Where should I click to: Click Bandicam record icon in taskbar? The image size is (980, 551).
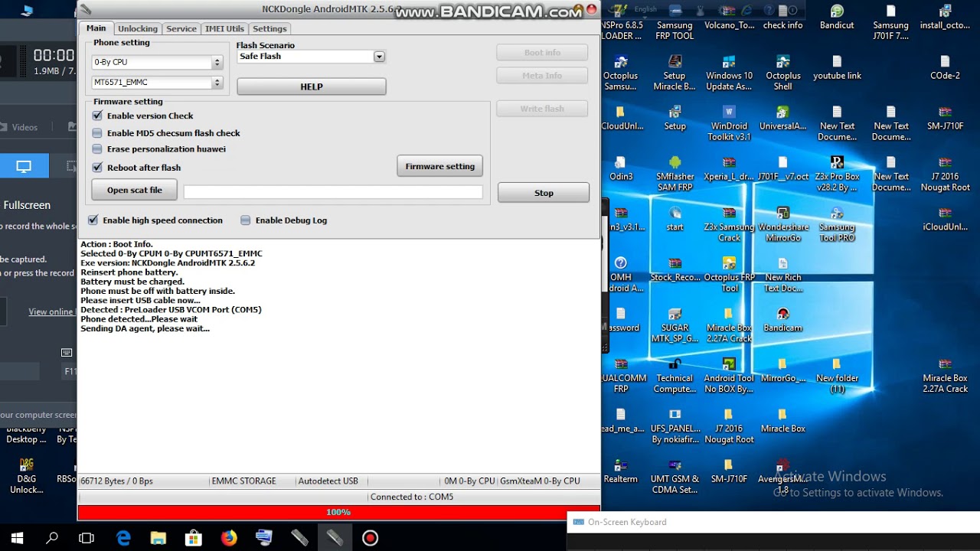pyautogui.click(x=370, y=538)
